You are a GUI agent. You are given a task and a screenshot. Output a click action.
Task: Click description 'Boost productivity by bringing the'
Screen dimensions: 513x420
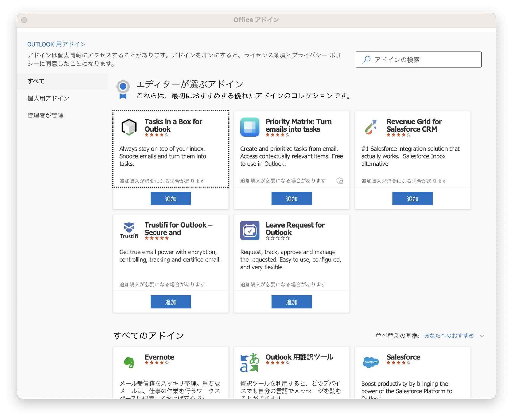(407, 390)
